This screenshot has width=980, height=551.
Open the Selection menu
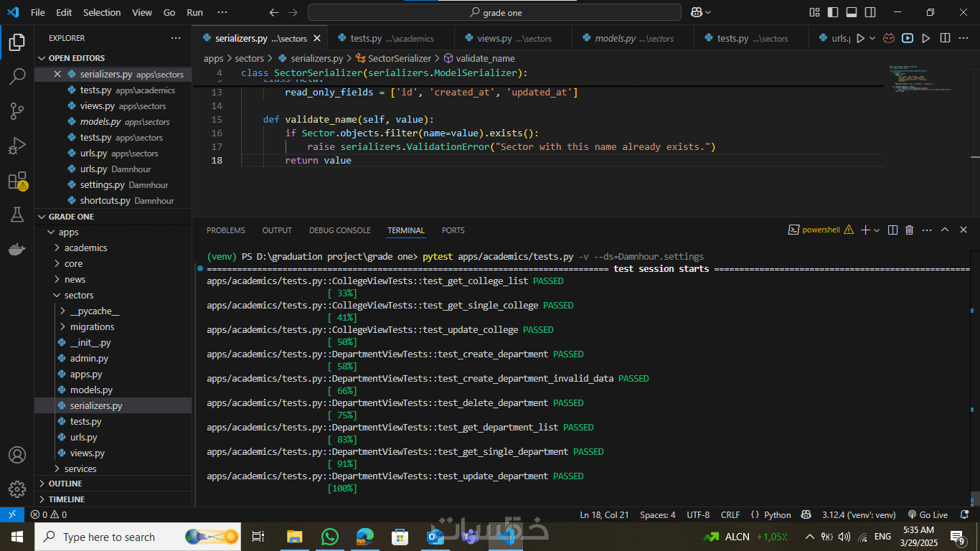(102, 12)
